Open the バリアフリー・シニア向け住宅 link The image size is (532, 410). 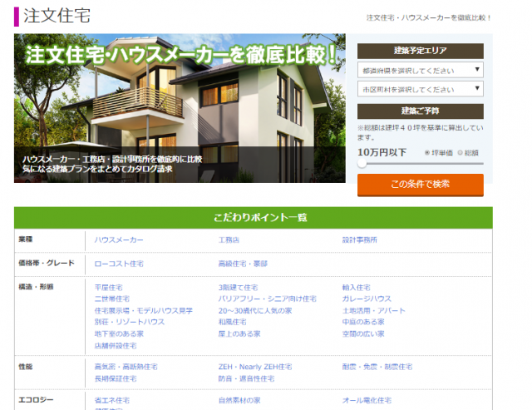267,299
